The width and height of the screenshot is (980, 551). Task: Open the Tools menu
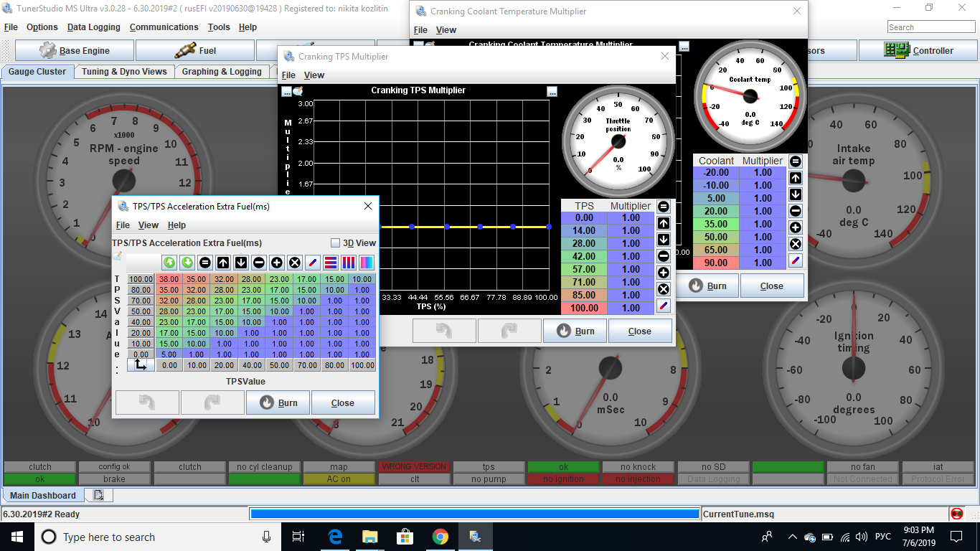[x=219, y=27]
